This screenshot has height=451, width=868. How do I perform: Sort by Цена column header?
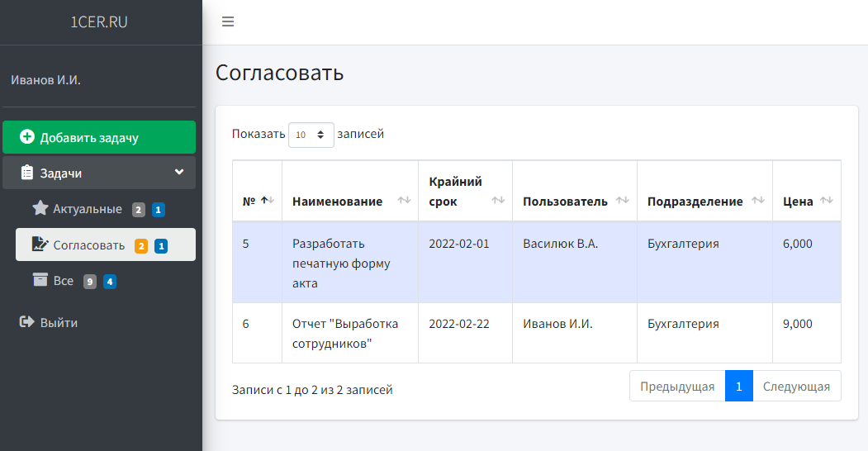[826, 201]
